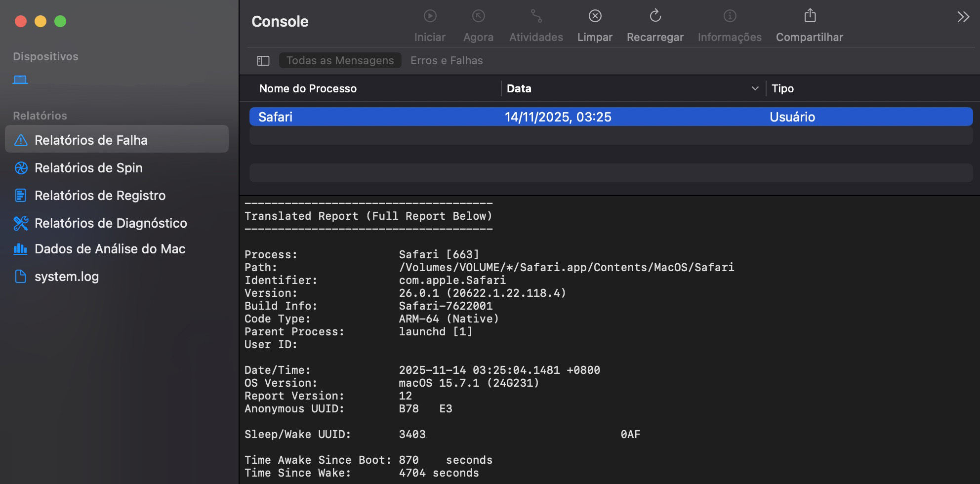
Task: Open the system.log report
Action: (67, 276)
